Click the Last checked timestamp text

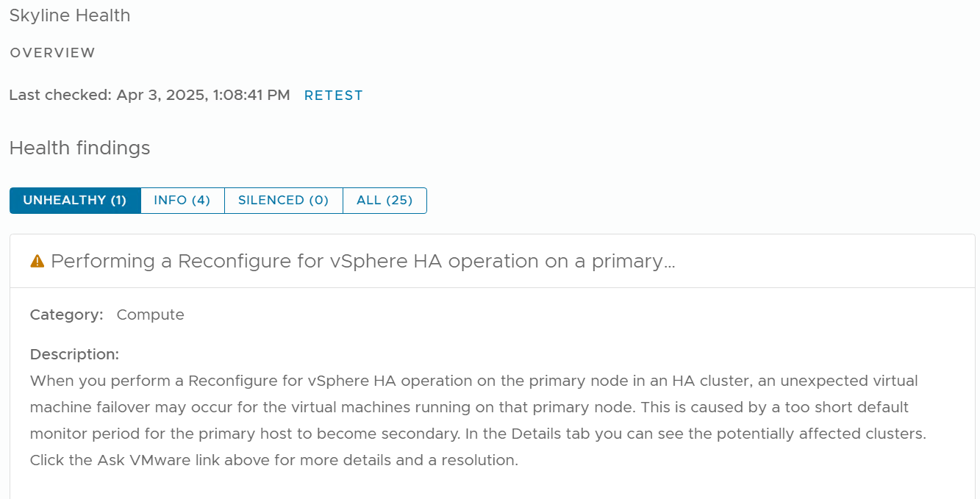[x=149, y=95]
